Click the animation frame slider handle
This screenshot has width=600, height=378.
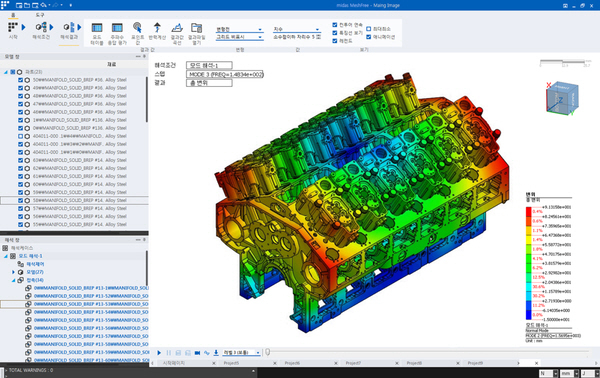pos(267,352)
